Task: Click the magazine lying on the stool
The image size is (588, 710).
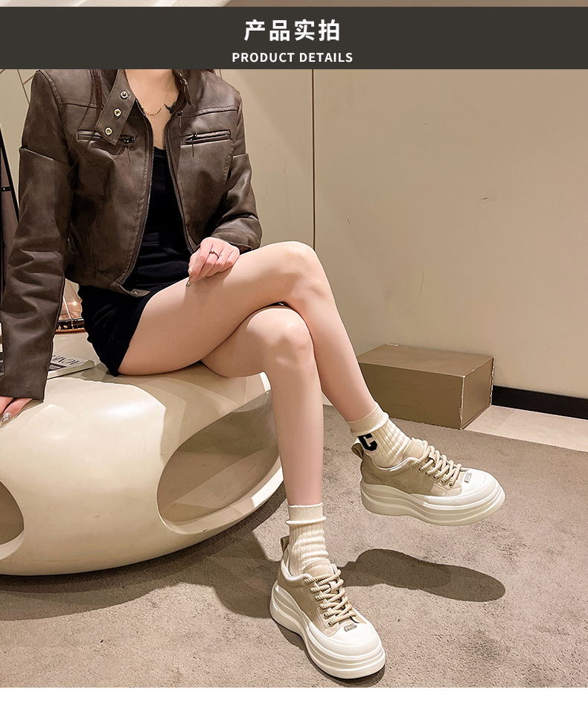Action: (69, 365)
